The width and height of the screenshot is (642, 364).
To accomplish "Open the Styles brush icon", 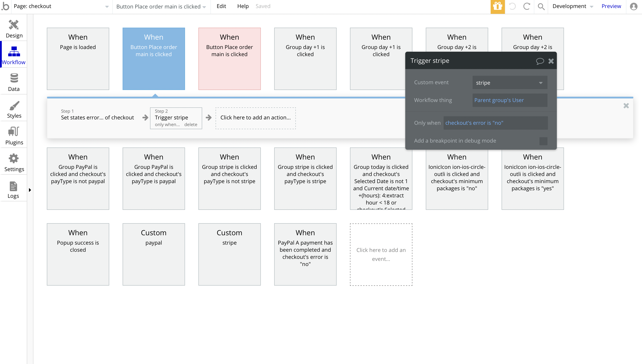I will tap(14, 106).
